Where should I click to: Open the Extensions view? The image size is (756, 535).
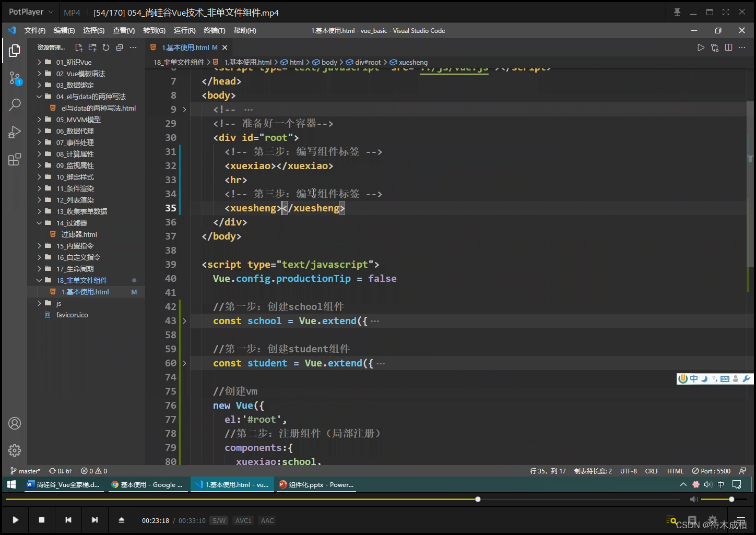click(x=15, y=159)
